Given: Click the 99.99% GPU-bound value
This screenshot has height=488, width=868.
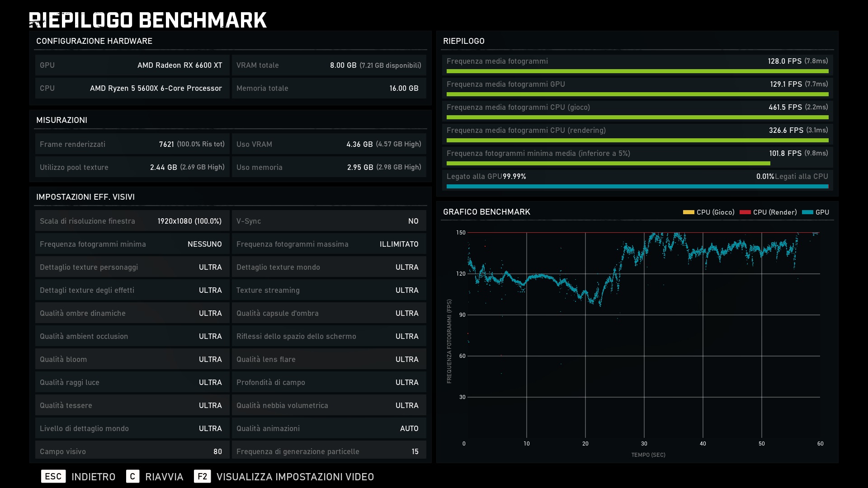Looking at the screenshot, I should pos(514,176).
